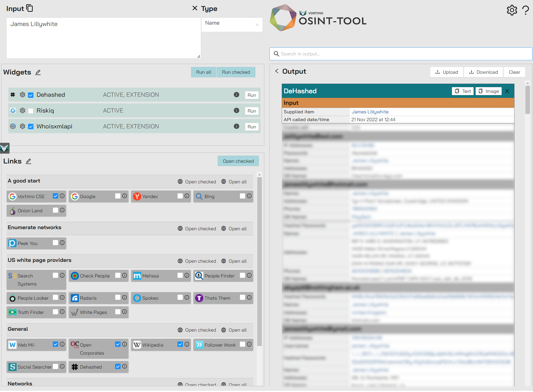
Task: Show info for Dehashed widget
Action: (x=236, y=95)
